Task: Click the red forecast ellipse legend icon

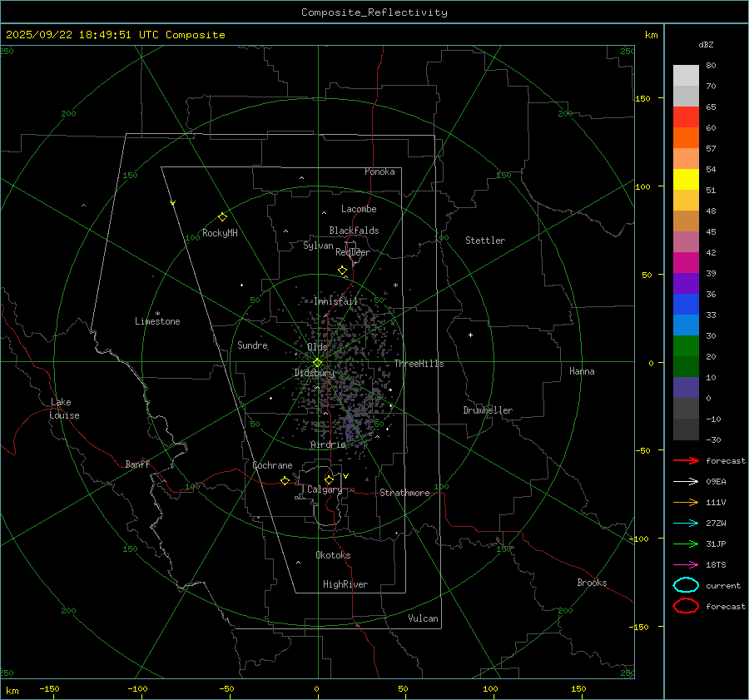Action: coord(686,606)
